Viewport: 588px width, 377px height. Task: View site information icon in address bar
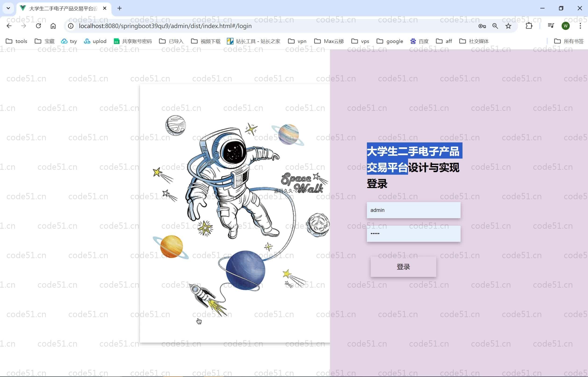[x=71, y=26]
